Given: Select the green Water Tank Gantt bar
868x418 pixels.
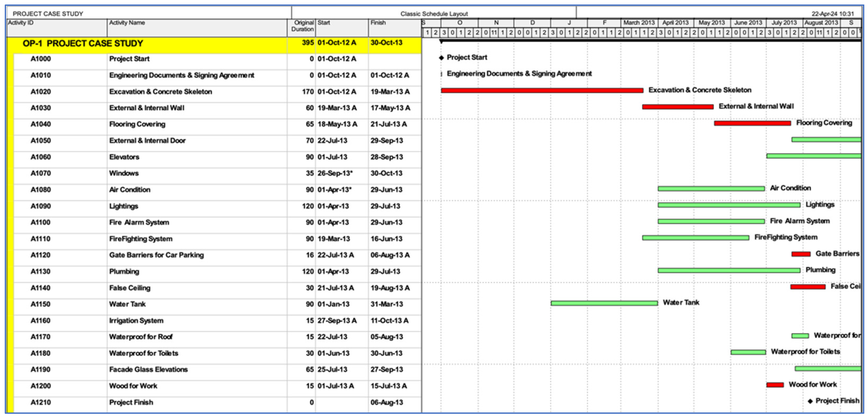Looking at the screenshot, I should tap(604, 303).
